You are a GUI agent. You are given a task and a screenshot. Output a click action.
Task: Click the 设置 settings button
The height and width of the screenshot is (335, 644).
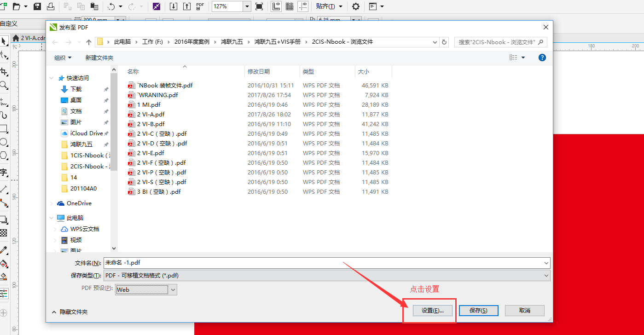432,311
